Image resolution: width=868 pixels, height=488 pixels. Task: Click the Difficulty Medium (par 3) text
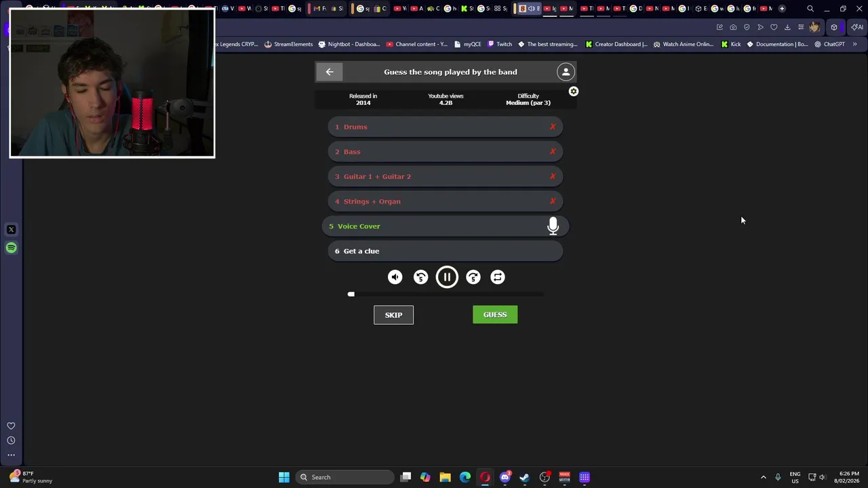point(528,100)
